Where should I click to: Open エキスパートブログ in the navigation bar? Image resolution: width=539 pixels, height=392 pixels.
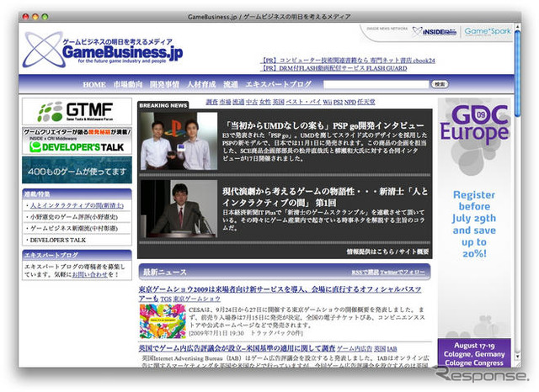pos(279,84)
